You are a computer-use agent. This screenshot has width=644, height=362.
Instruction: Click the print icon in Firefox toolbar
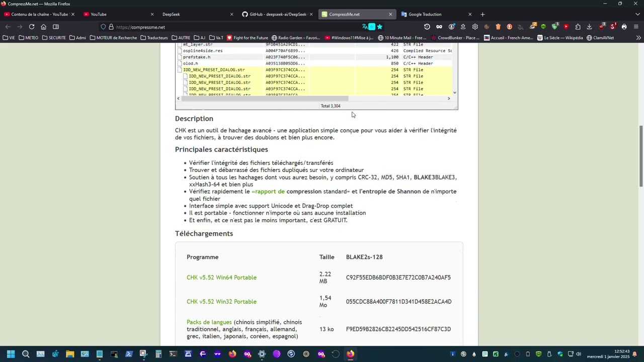624,27
